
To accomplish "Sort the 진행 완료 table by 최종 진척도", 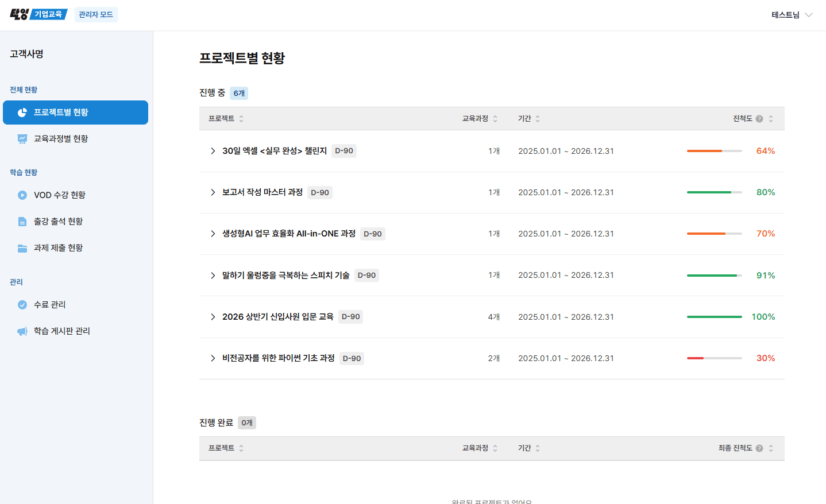I will point(771,448).
